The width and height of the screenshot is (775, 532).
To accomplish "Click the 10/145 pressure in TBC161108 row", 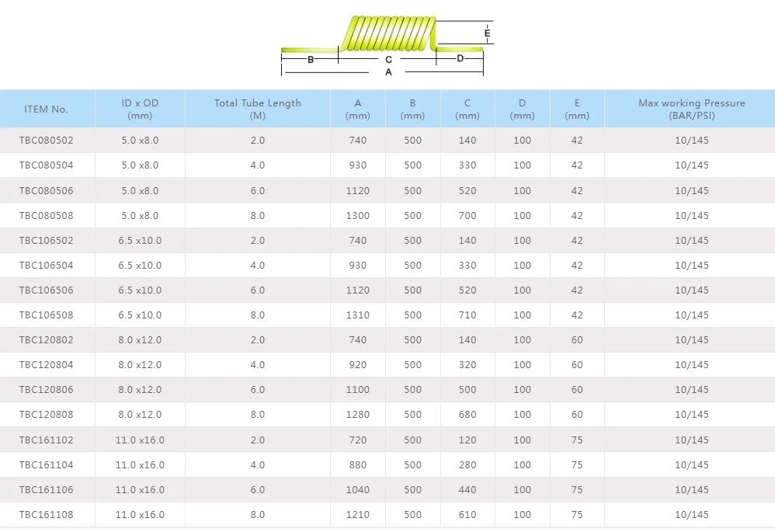I will coord(691,514).
